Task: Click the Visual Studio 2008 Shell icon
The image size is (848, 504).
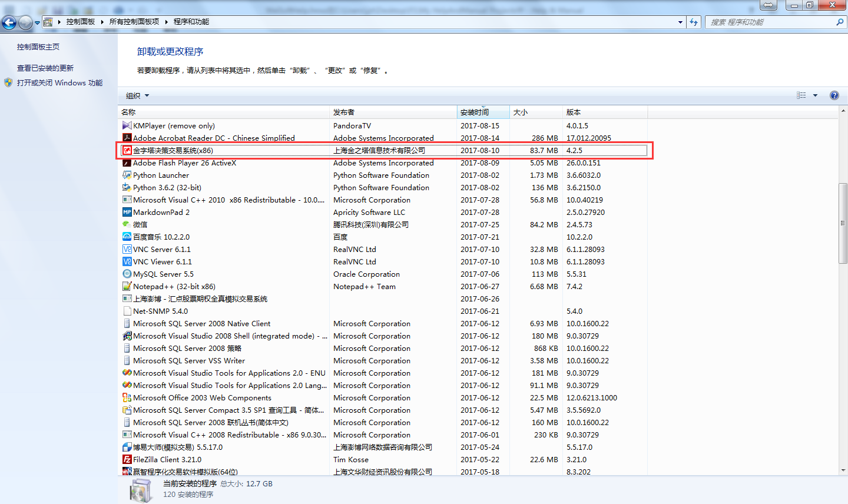Action: pyautogui.click(x=127, y=336)
